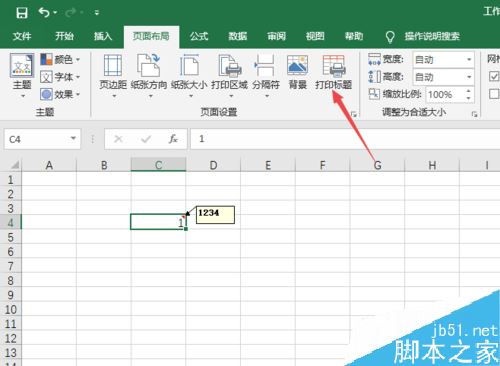Open the 效果 (Effects) theme dropdown
The image size is (500, 366).
[60, 94]
